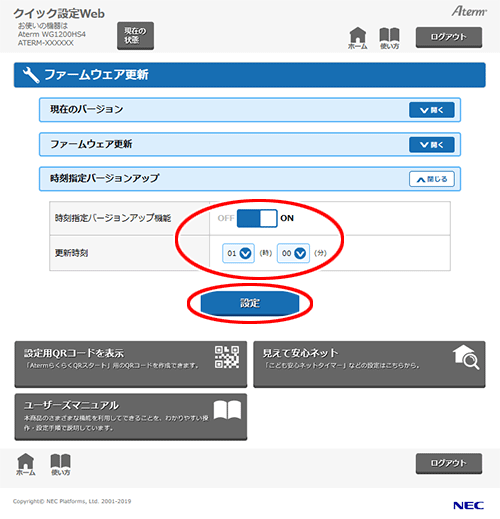Click the Home icon in the header
The image size is (500, 519).
click(x=358, y=38)
